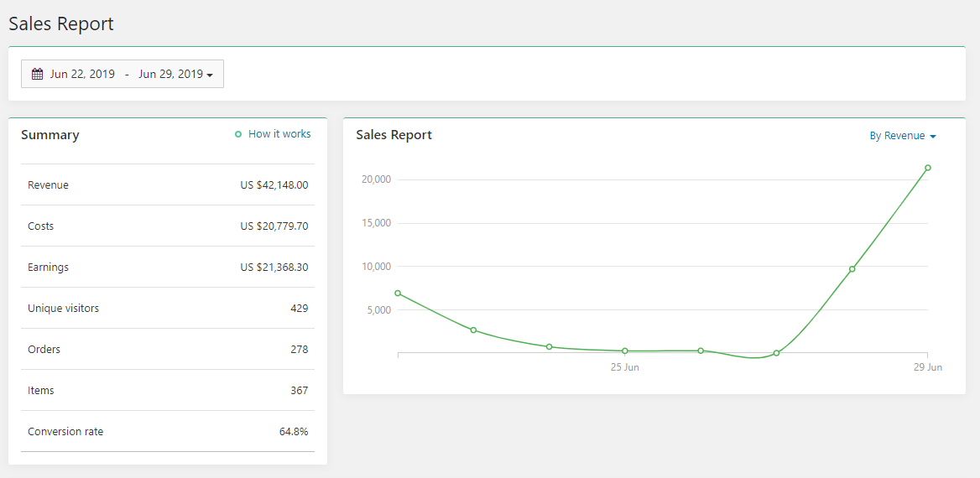Select the Jun 29, 2019 end date

pos(170,74)
